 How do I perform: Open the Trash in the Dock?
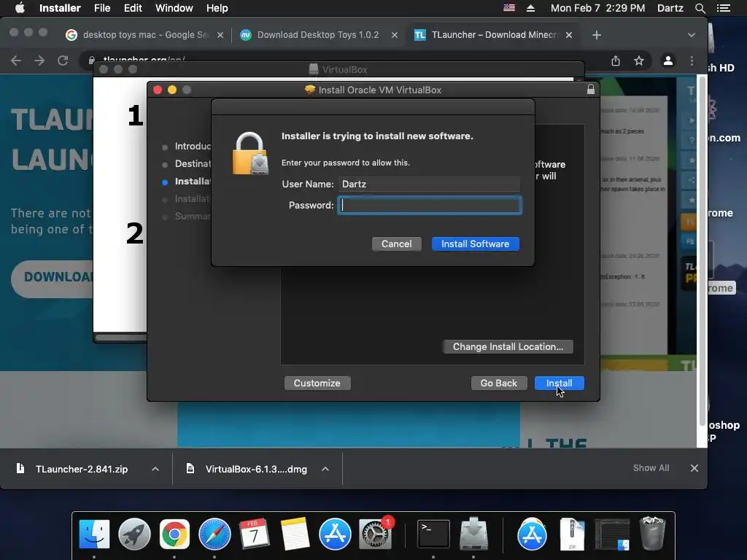651,534
